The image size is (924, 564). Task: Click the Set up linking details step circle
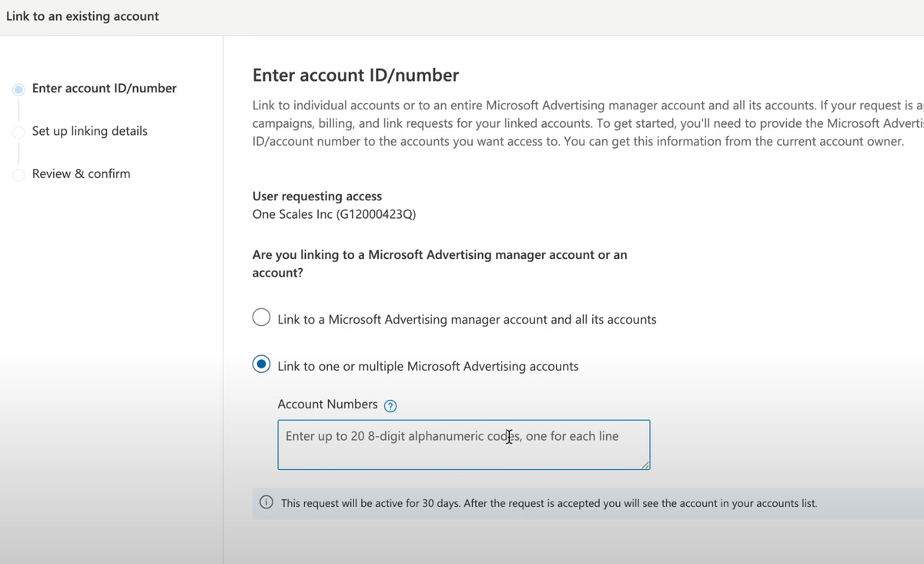[18, 131]
